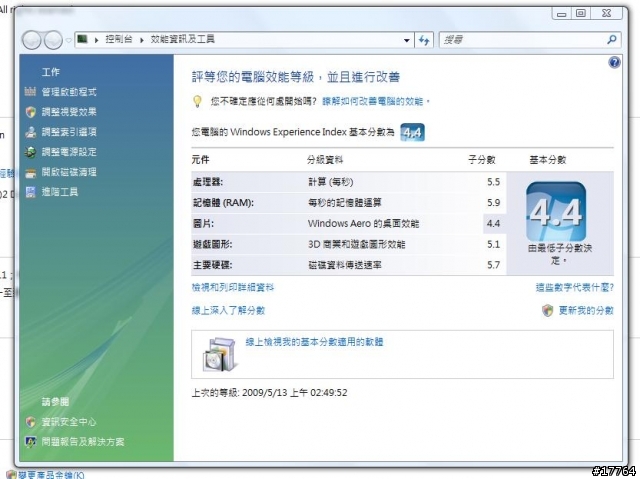Open 調整索引選項 task link
The height and width of the screenshot is (479, 640).
point(69,132)
